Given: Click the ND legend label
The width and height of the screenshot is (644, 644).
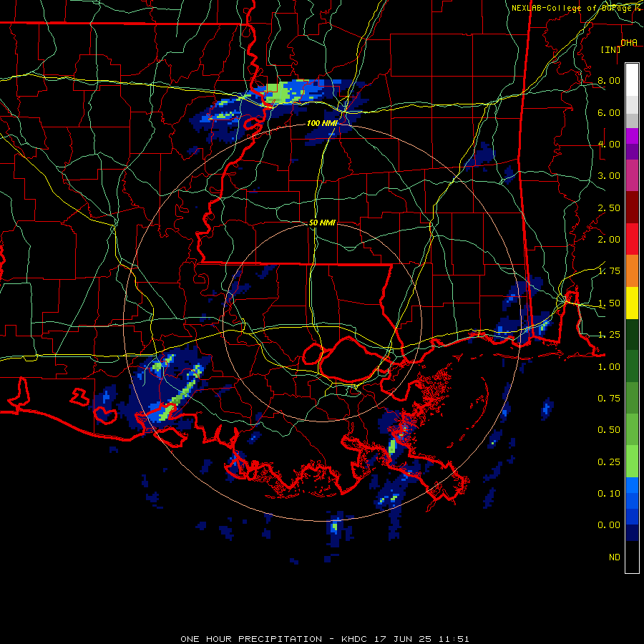Looking at the screenshot, I should tap(615, 557).
